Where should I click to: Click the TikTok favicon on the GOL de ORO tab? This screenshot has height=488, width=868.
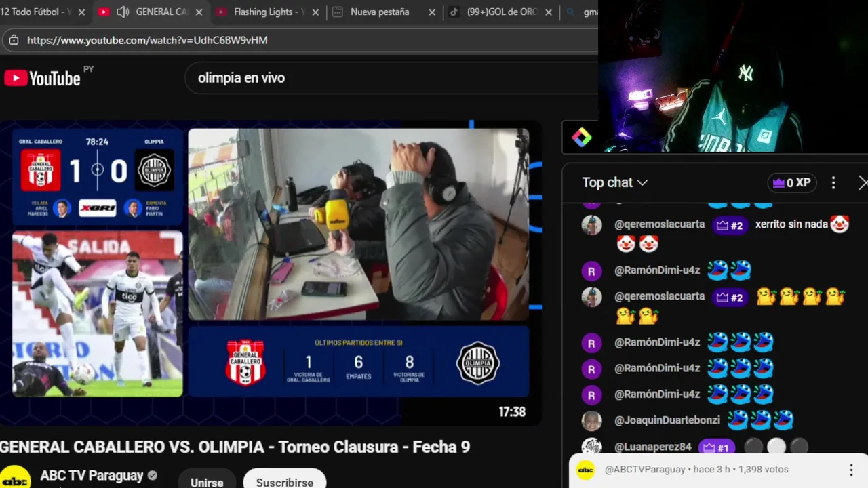454,12
